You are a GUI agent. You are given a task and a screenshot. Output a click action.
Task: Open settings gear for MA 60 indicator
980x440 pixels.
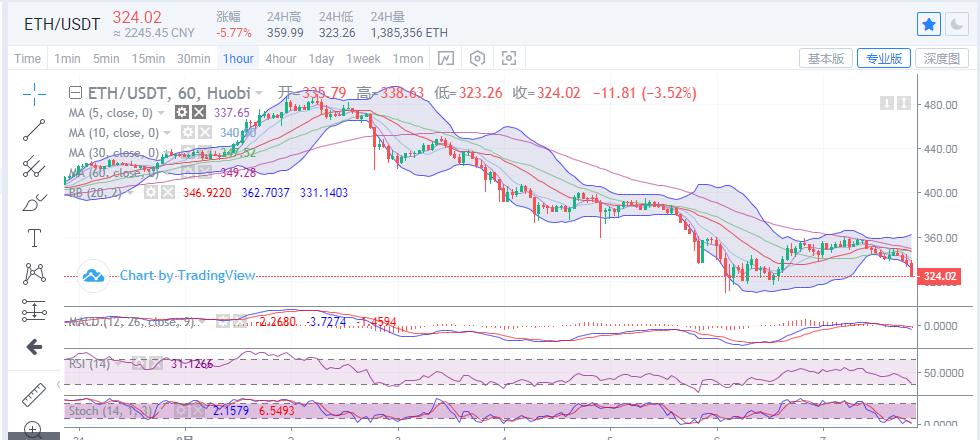point(187,172)
